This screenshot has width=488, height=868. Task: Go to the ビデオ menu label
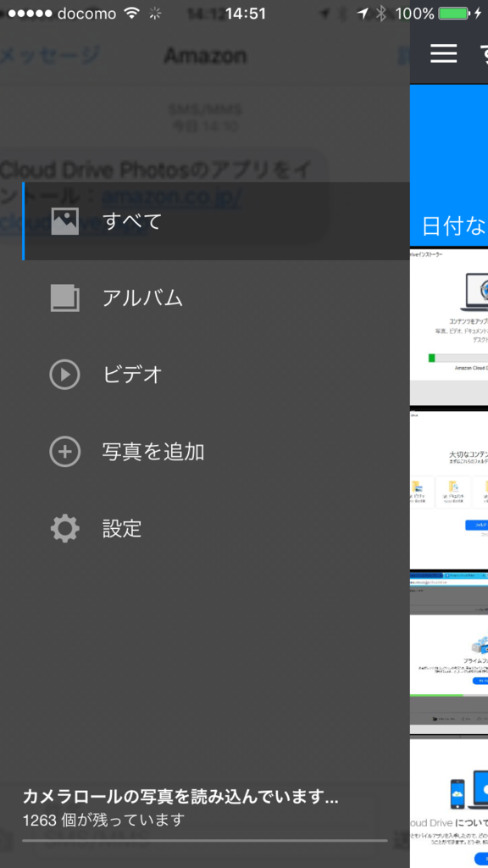[132, 375]
